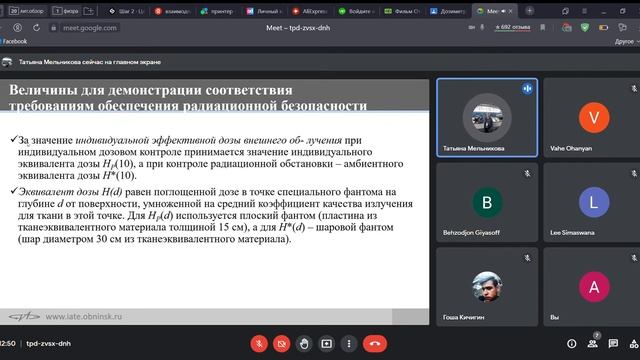The image size is (640, 360).
Task: Unmute the microphone in Meet controls
Action: 259,344
